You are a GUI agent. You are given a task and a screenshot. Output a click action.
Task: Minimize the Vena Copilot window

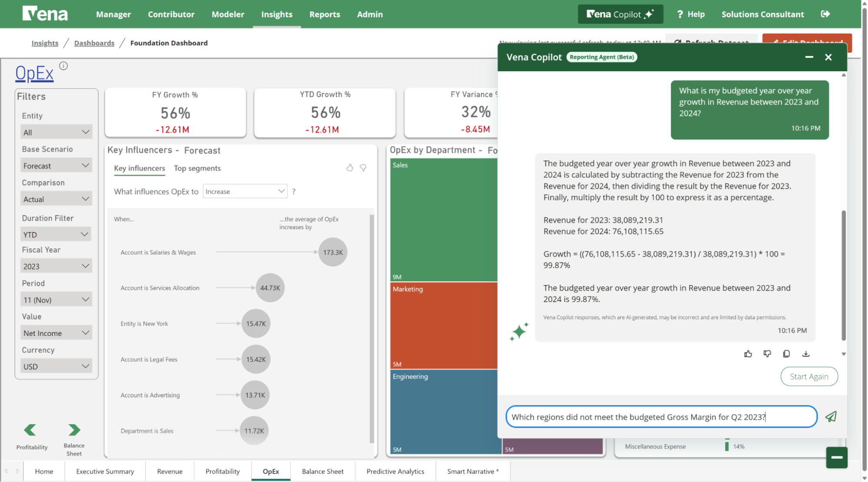(x=809, y=57)
